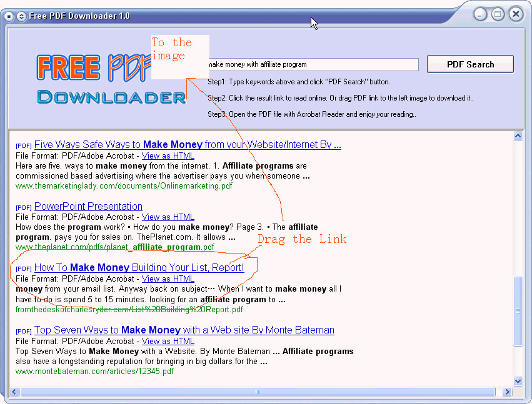The height and width of the screenshot is (404, 532).
Task: Click the PDF Search button
Action: click(470, 64)
